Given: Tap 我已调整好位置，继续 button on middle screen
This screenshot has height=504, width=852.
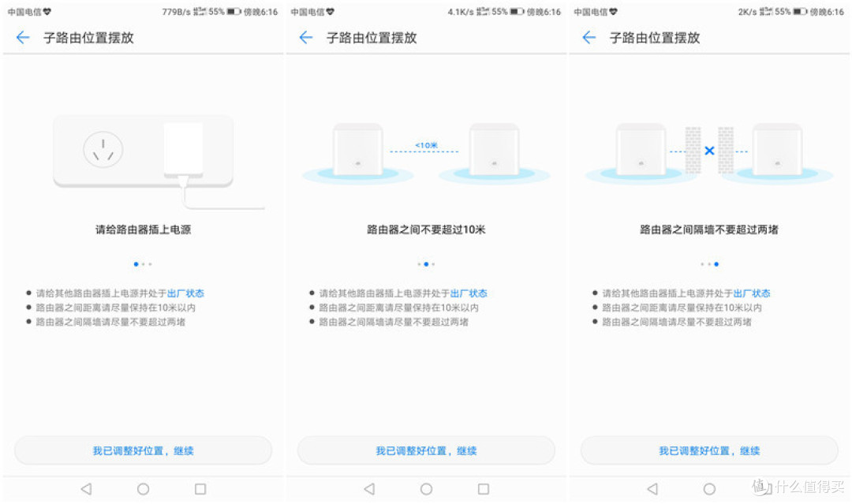Looking at the screenshot, I should click(x=427, y=450).
